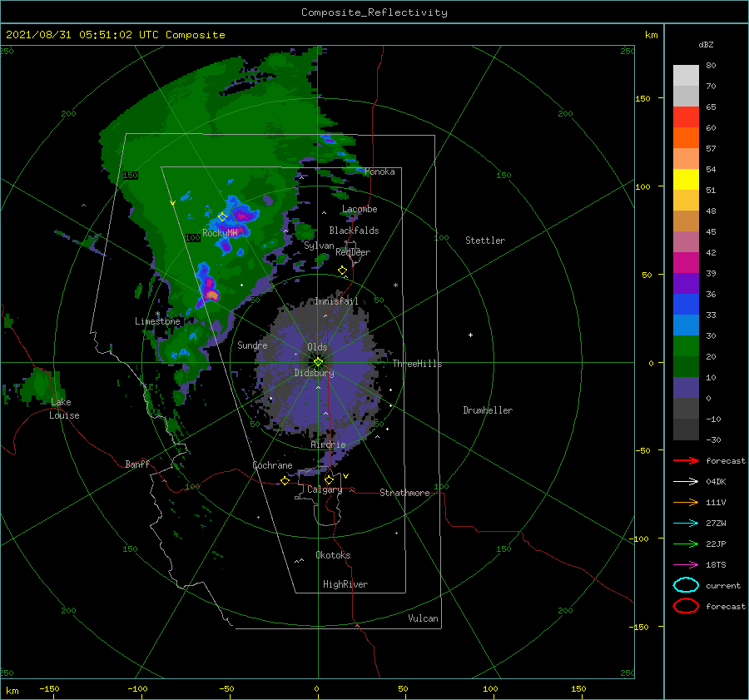
Task: Click the Okotoks town label
Action: click(x=333, y=555)
